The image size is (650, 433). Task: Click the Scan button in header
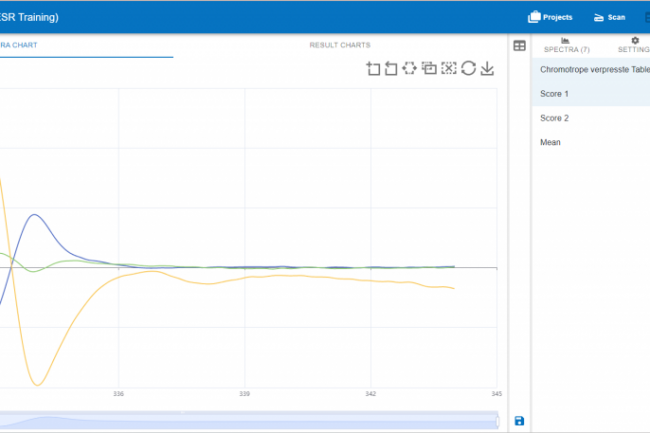coord(609,17)
